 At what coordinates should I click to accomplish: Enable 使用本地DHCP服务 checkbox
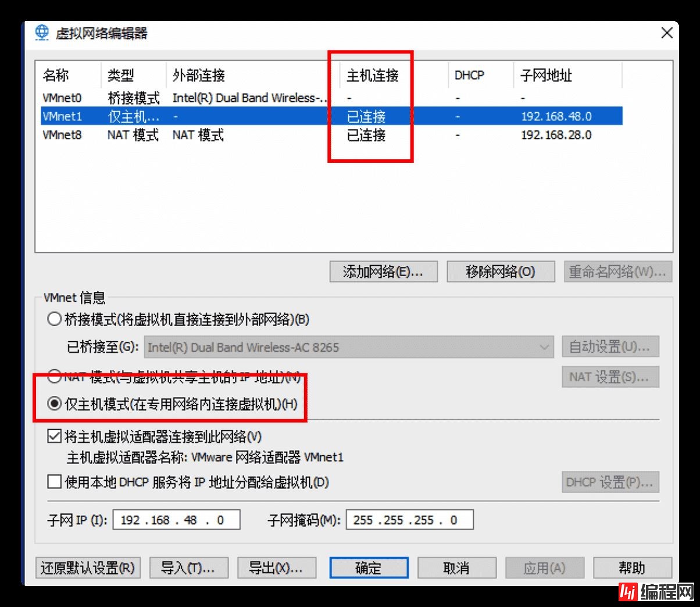(x=53, y=482)
